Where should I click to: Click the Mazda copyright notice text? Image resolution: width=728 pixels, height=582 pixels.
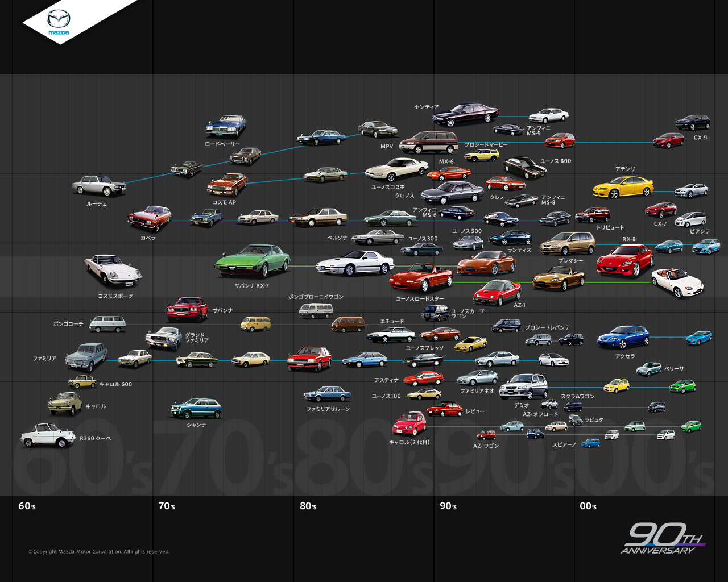(99, 551)
